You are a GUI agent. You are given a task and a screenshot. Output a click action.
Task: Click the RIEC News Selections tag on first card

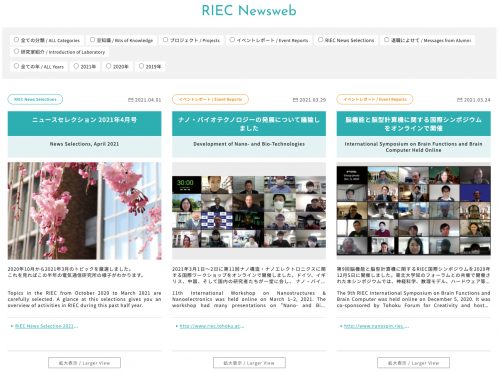click(x=35, y=99)
